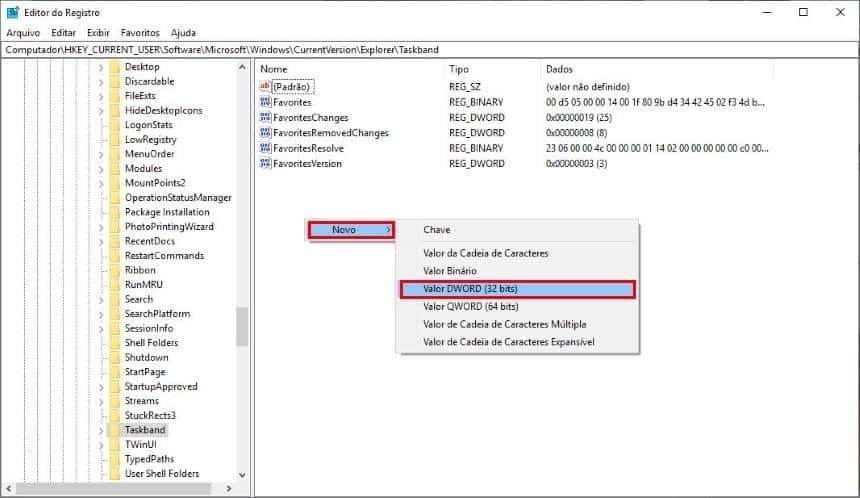Click the Shutdown folder icon

115,358
